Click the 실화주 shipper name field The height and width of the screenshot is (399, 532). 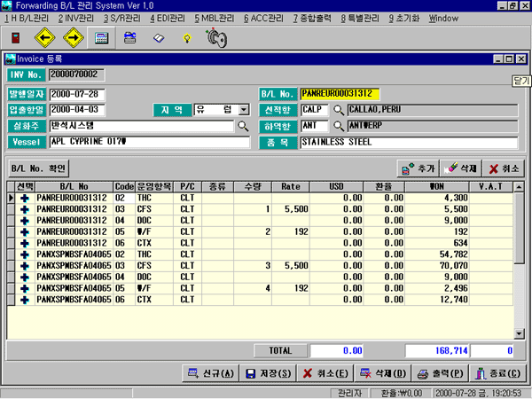pyautogui.click(x=142, y=126)
